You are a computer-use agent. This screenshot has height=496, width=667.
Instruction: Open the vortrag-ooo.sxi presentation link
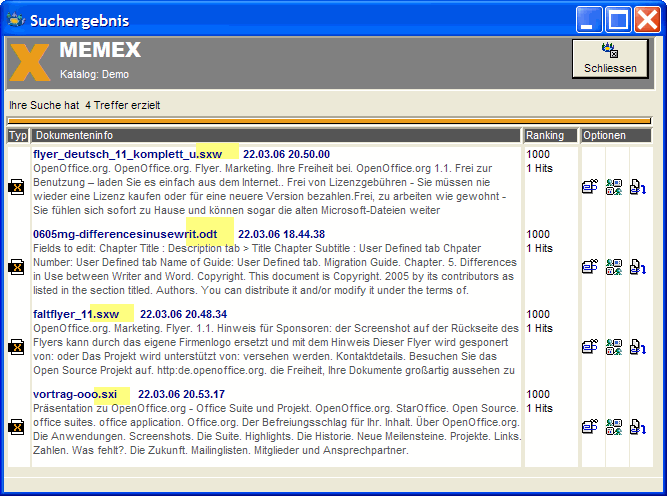click(75, 394)
